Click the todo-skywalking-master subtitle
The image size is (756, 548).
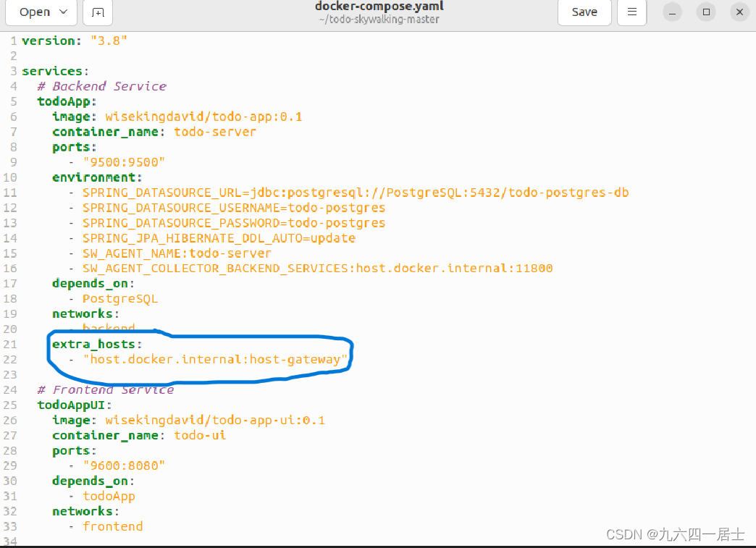(x=377, y=19)
